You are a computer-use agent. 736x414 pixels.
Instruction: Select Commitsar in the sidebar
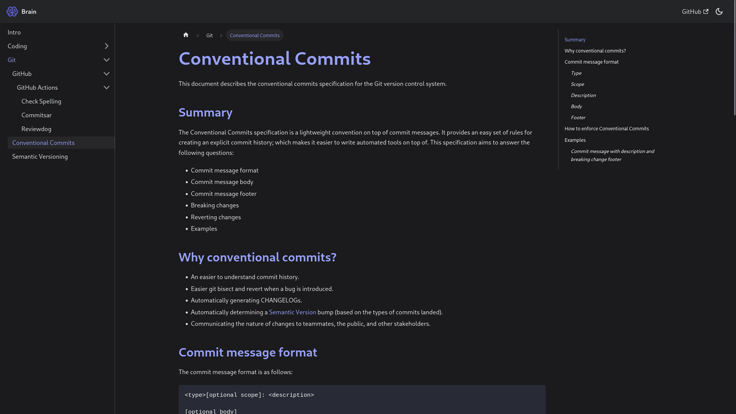[36, 115]
